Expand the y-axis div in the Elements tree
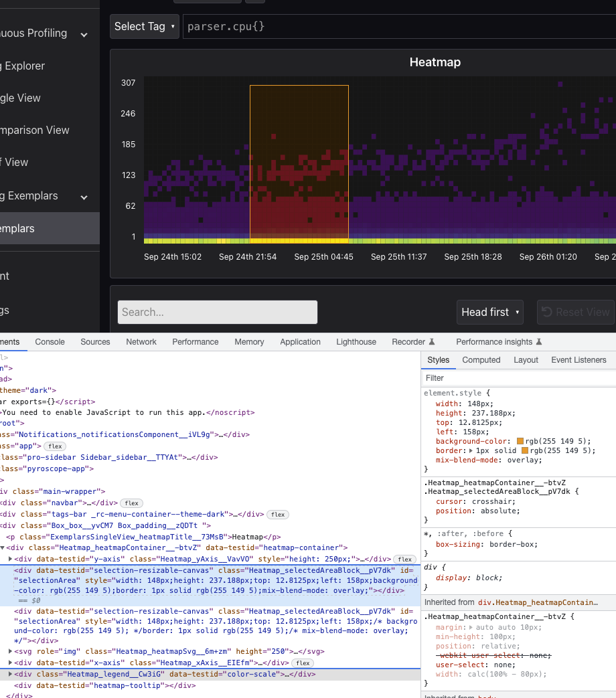Screen dimensions: 616x698 (x=9, y=559)
